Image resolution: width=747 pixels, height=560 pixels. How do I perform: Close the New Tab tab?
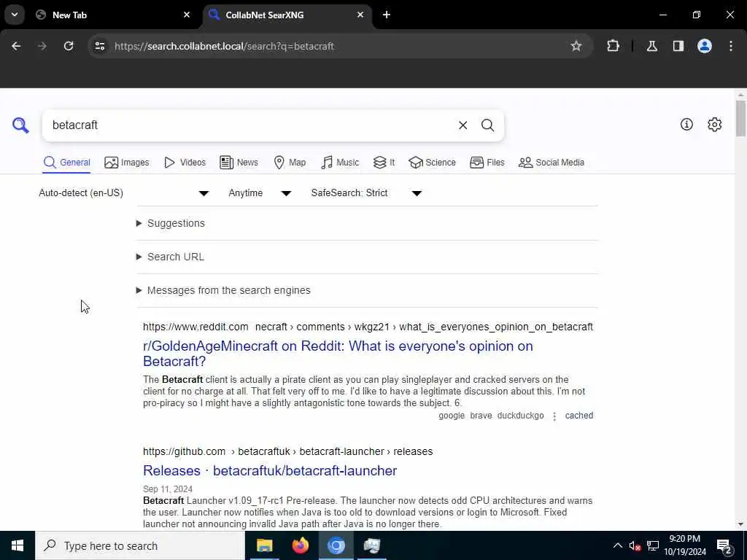coord(187,15)
